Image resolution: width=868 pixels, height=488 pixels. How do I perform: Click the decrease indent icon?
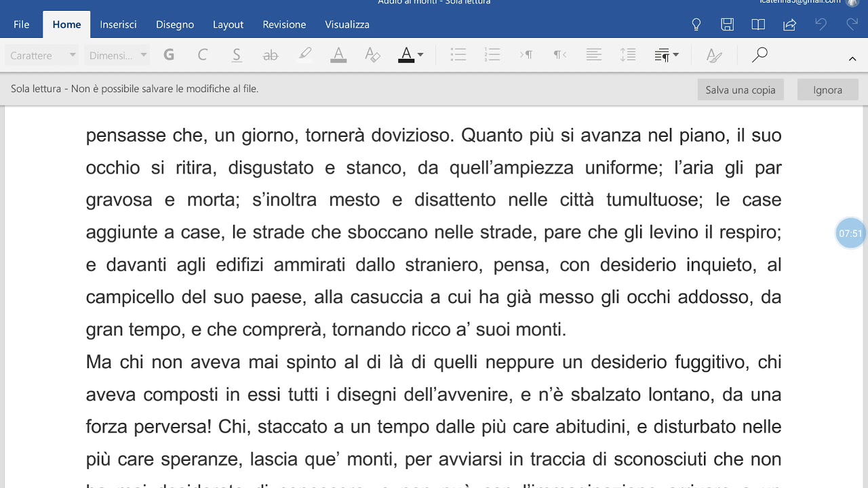click(x=526, y=56)
